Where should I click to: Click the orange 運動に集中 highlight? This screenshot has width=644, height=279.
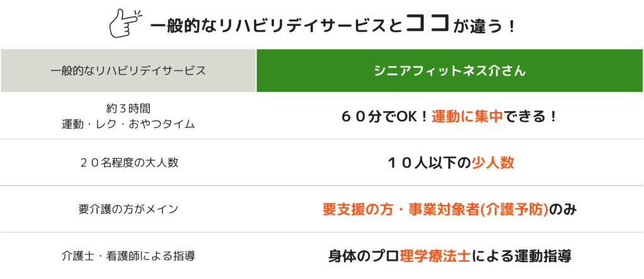click(x=467, y=117)
